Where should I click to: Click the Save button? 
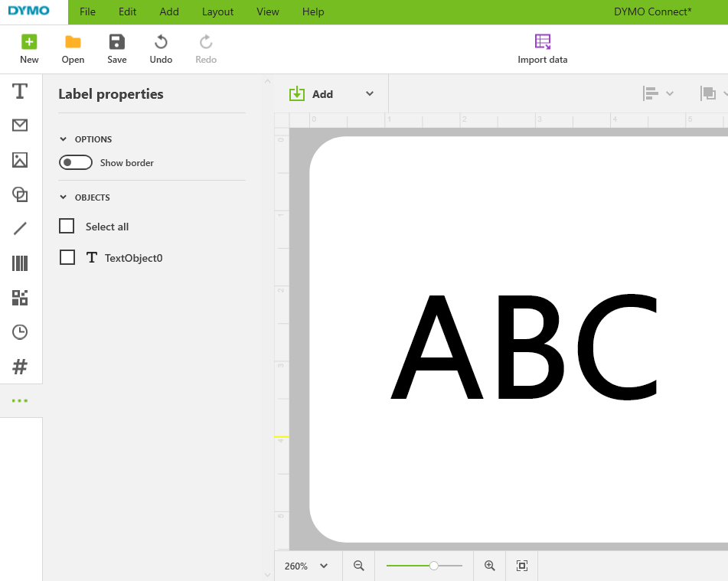(x=117, y=49)
